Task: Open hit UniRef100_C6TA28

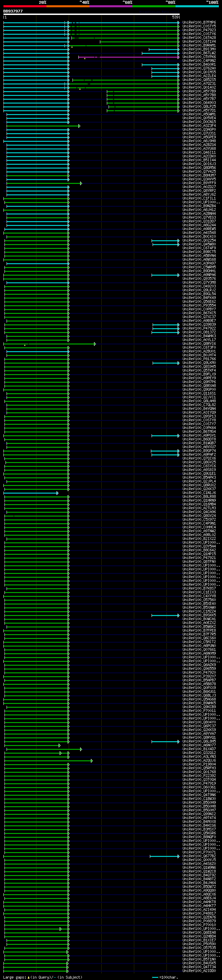Action: point(199,38)
